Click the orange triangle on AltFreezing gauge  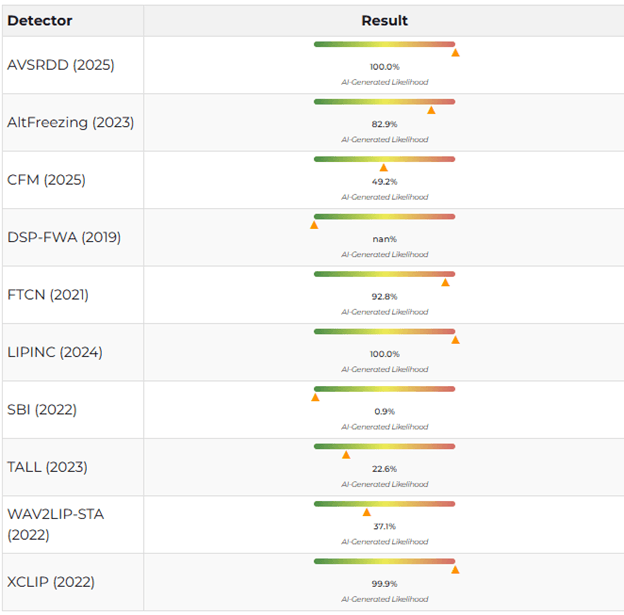(x=431, y=110)
